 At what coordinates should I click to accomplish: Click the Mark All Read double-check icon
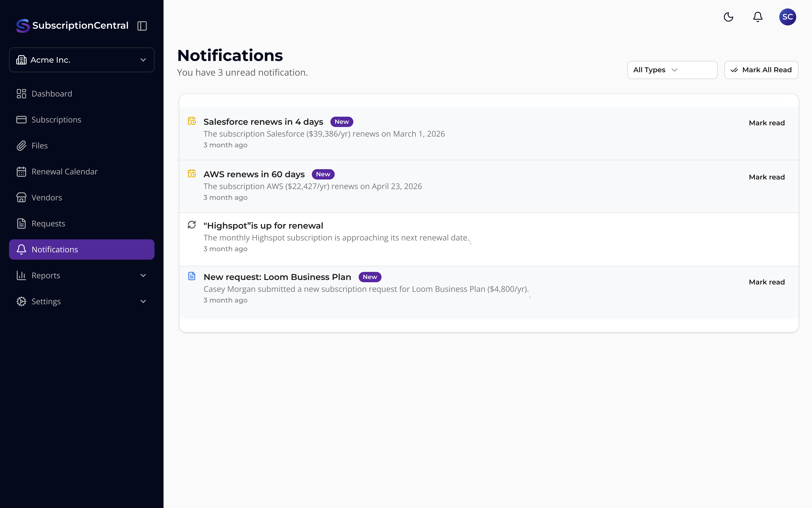coord(734,70)
